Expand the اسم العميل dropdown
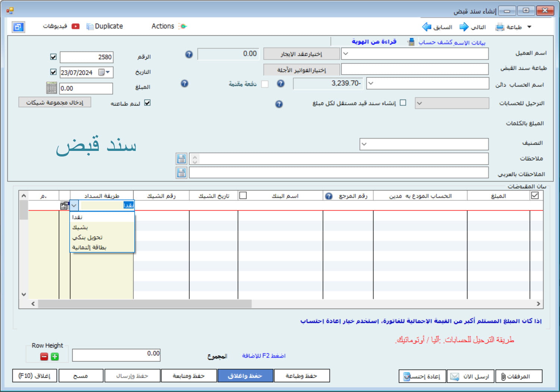Viewport: 560px width, 392px height. point(346,54)
